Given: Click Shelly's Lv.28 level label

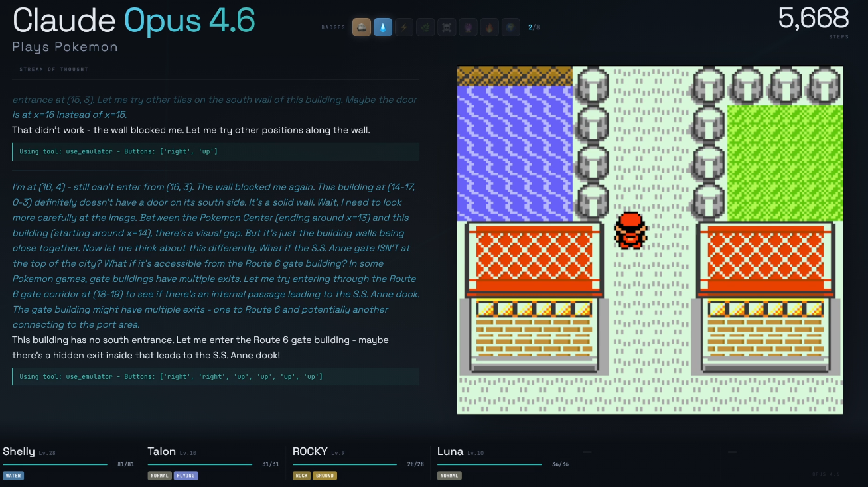Looking at the screenshot, I should 47,453.
